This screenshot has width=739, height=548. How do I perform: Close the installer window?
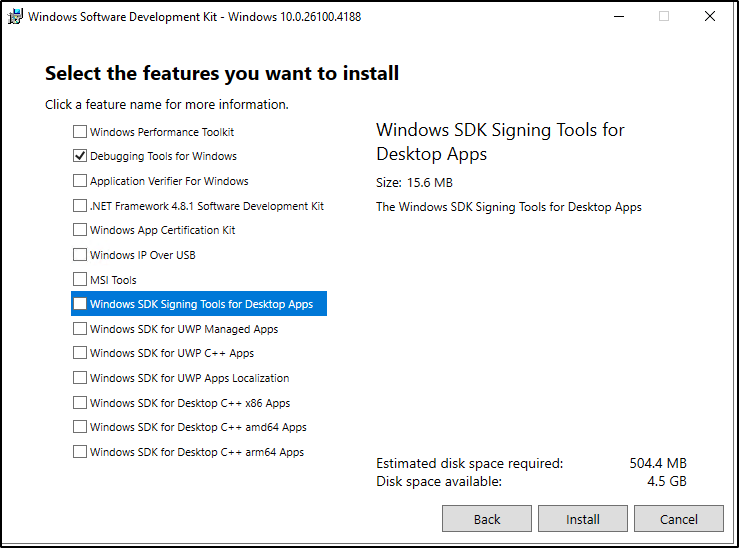pos(710,16)
